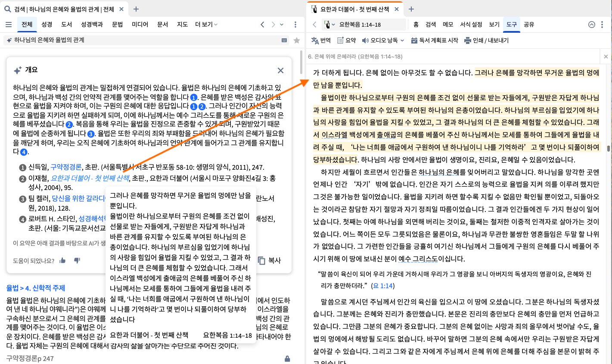This screenshot has height=364, width=612.
Task: Open the search history dropdown chevron
Action: coord(282,25)
